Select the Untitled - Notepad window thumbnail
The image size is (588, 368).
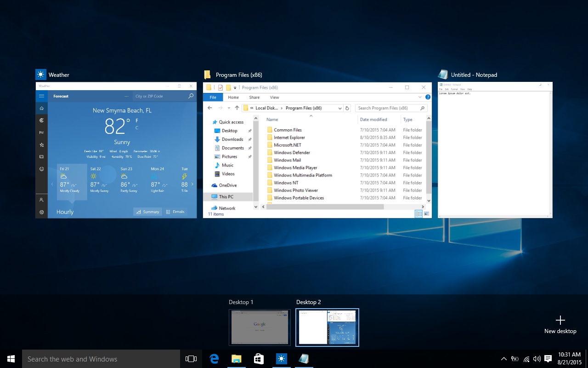(495, 149)
